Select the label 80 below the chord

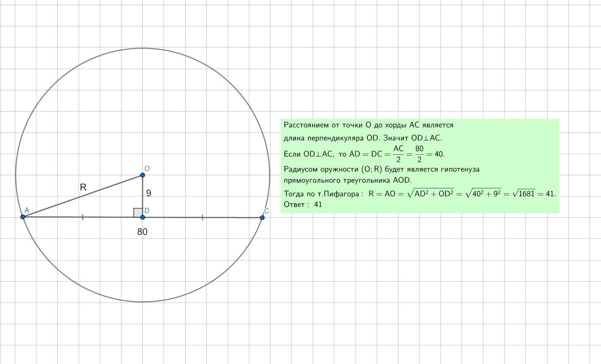pos(142,232)
